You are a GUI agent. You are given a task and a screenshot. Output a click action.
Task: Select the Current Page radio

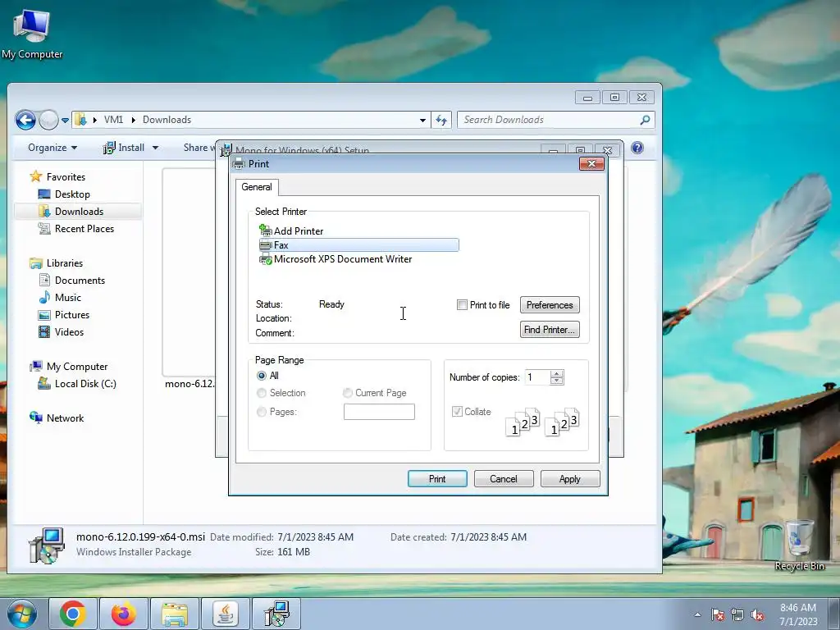coord(347,393)
